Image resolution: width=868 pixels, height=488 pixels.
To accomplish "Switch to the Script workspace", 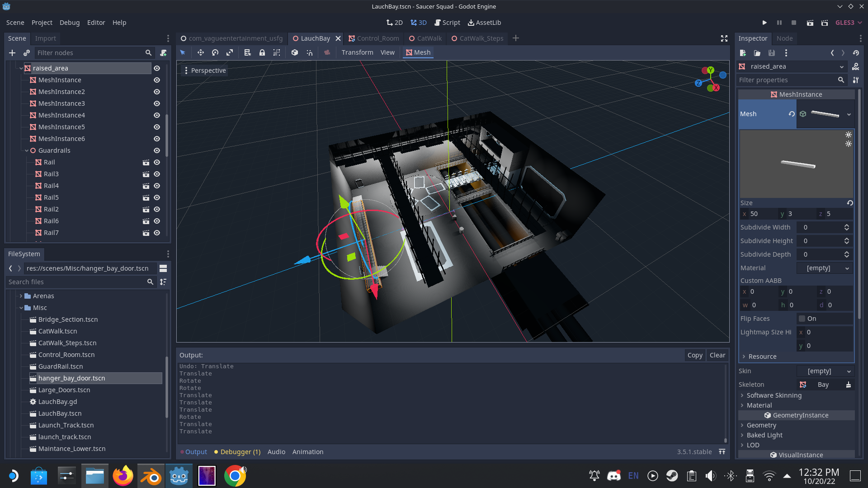I will pos(447,23).
